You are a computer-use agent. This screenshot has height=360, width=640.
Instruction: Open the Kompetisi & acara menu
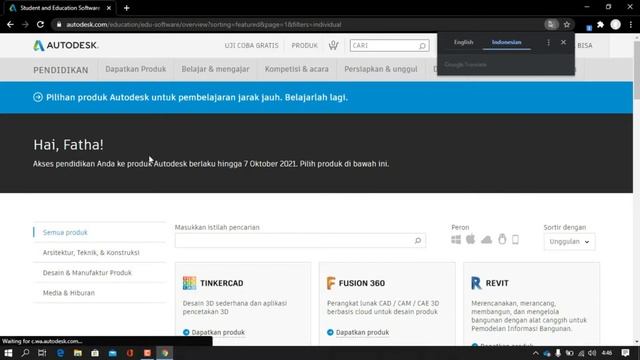(297, 69)
